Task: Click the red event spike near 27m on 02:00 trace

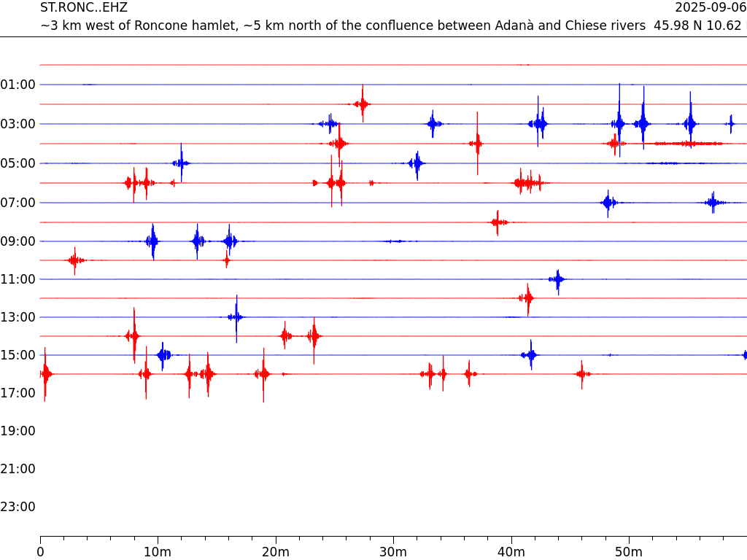Action: (363, 104)
